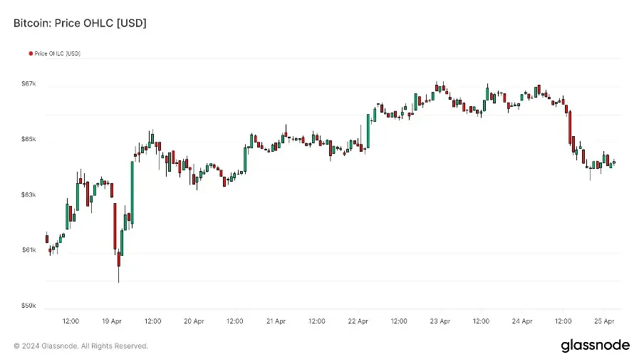Click the last candle at the chart's right edge
644x362 pixels.
(614, 162)
